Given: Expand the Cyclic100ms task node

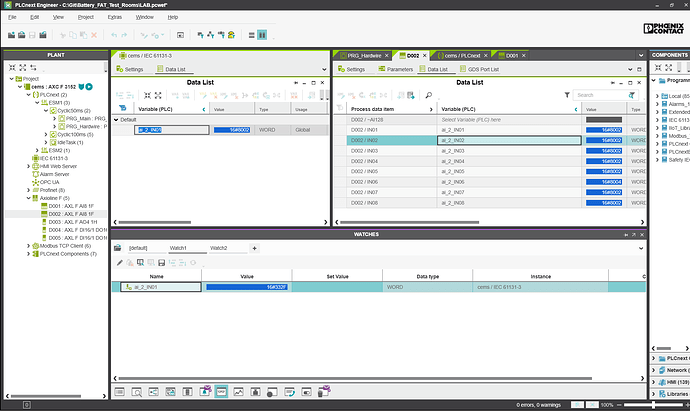Looking at the screenshot, I should point(45,134).
